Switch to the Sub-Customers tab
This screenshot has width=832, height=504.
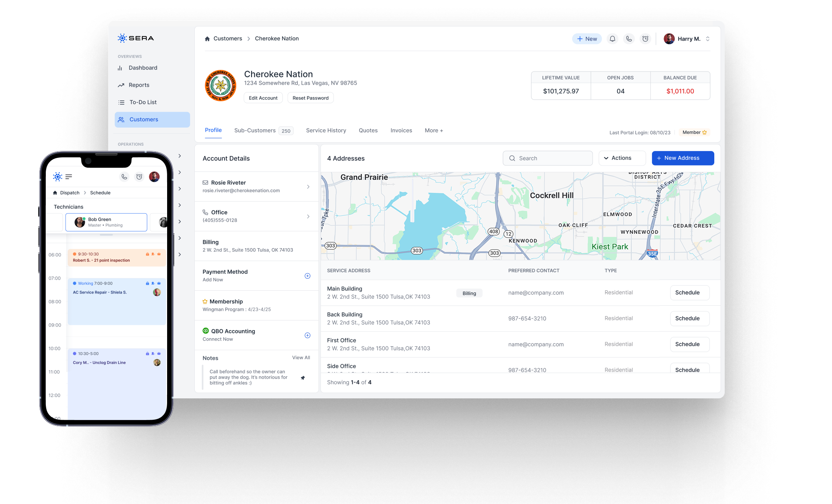click(x=255, y=131)
